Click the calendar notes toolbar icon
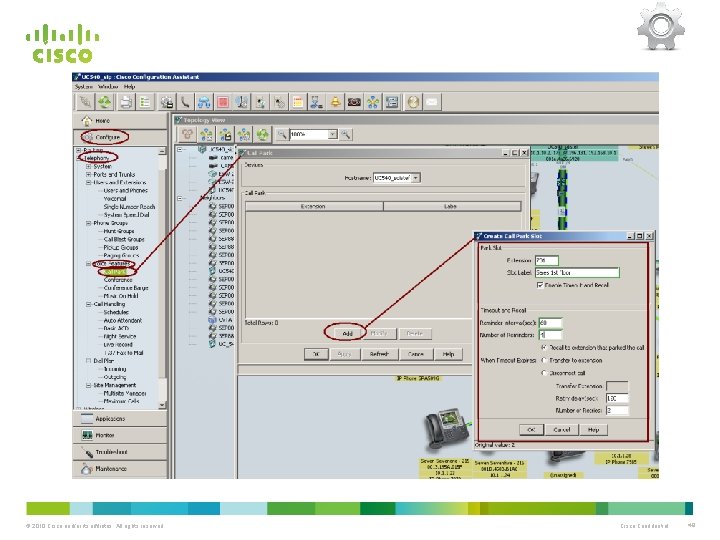 [298, 102]
